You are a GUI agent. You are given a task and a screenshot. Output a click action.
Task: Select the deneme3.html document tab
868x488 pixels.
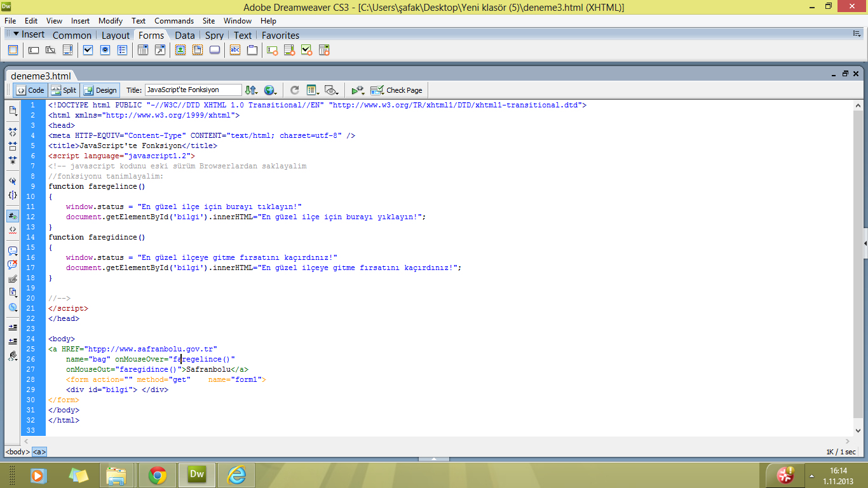click(41, 76)
